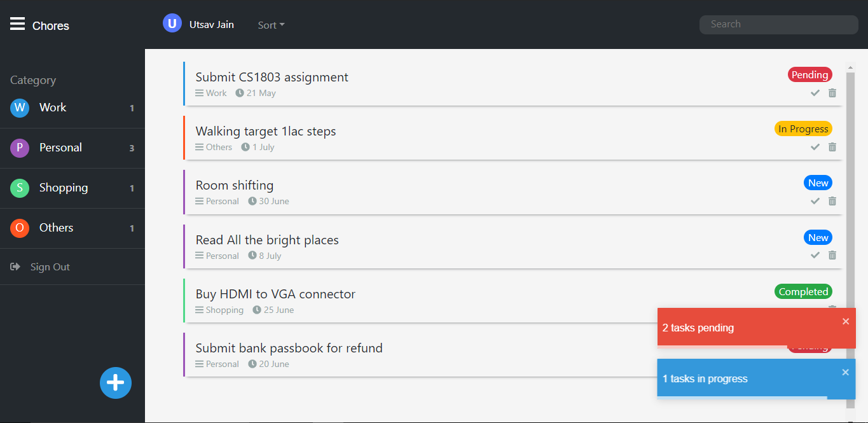Screen dimensions: 868x423
Task: Click the Sign Out link
Action: [x=50, y=267]
